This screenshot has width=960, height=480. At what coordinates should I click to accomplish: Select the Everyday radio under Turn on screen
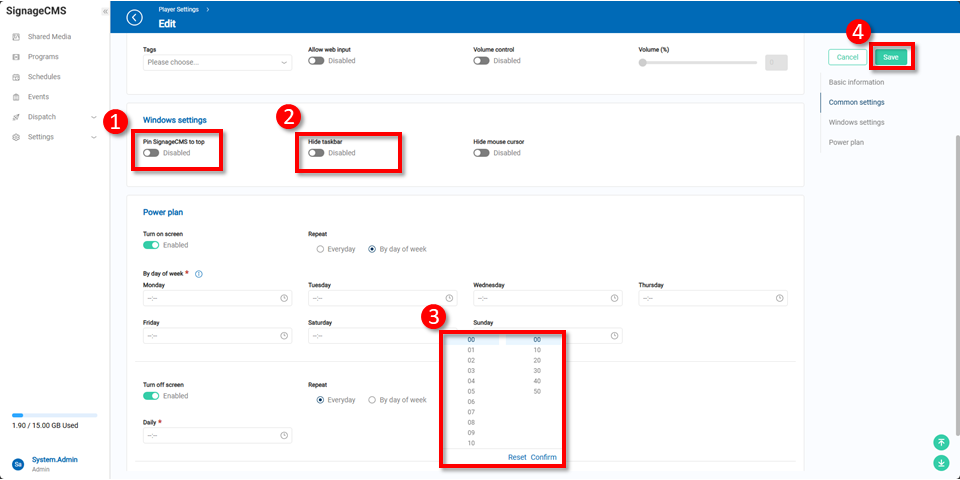[x=320, y=249]
